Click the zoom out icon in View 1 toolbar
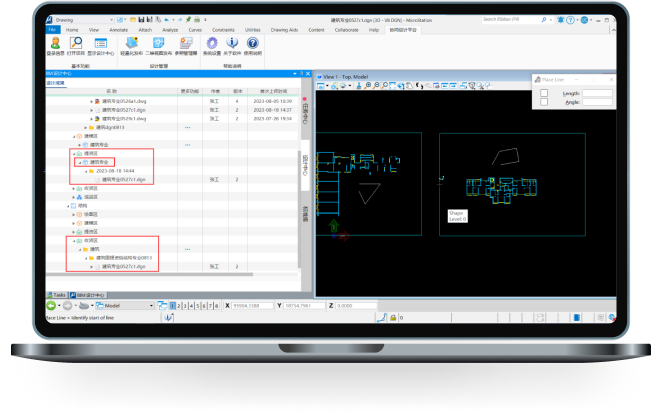The height and width of the screenshot is (414, 663). pos(376,86)
